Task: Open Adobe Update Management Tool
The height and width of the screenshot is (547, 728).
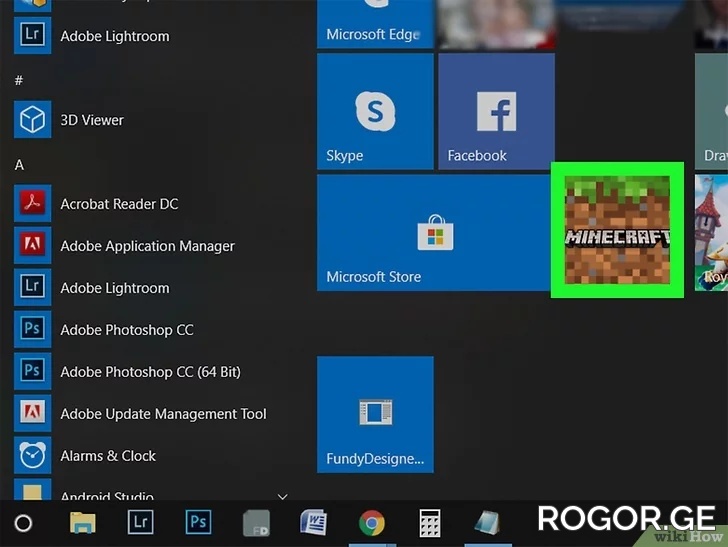Action: click(139, 413)
